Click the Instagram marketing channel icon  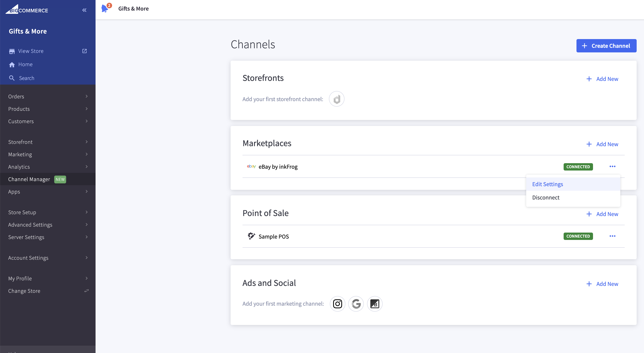pyautogui.click(x=337, y=304)
